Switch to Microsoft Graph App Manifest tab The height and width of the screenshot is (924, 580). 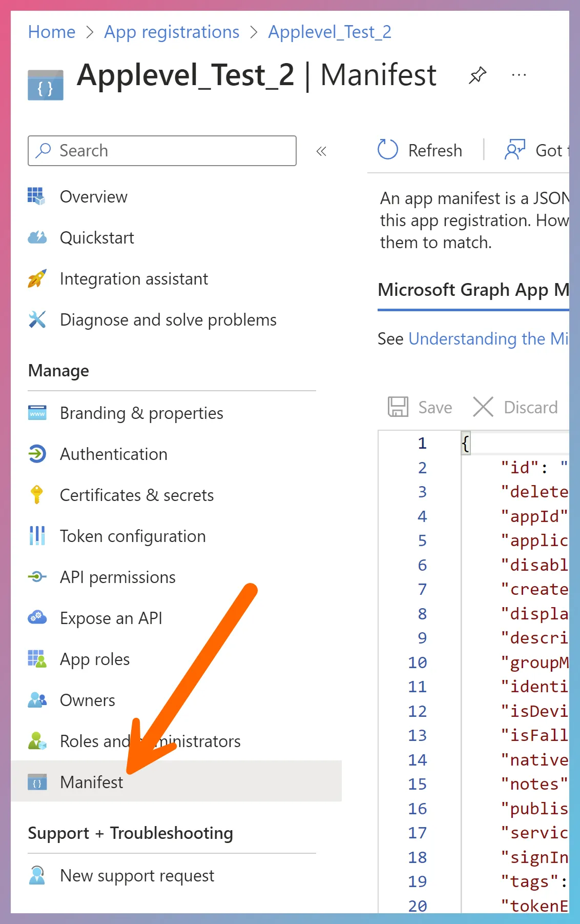(x=473, y=290)
